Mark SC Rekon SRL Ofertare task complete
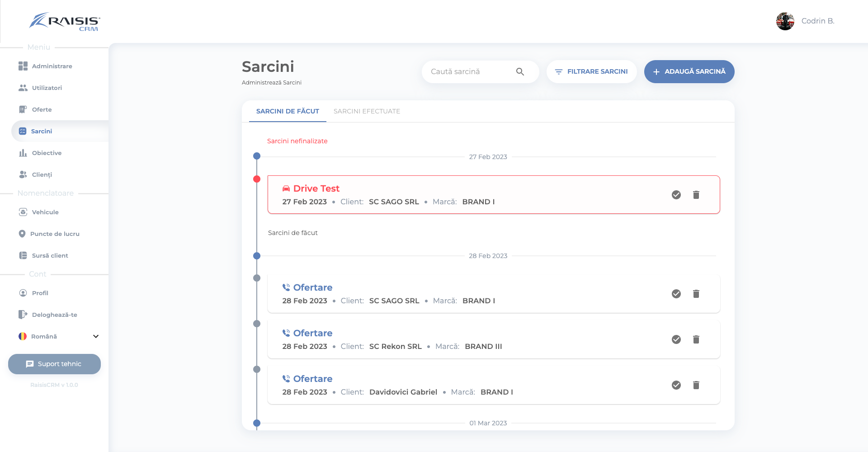 click(x=676, y=339)
